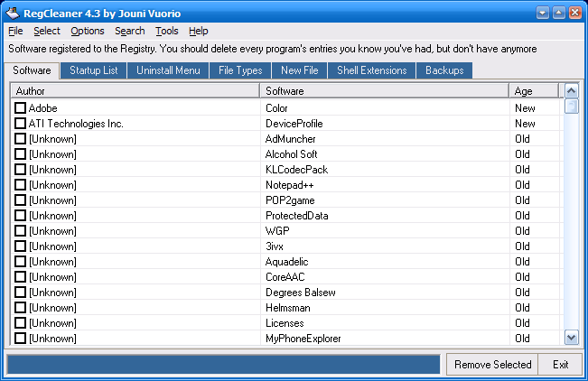Check the ATI Technologies Inc. checkbox
Viewport: 588px width, 381px height.
pos(20,124)
